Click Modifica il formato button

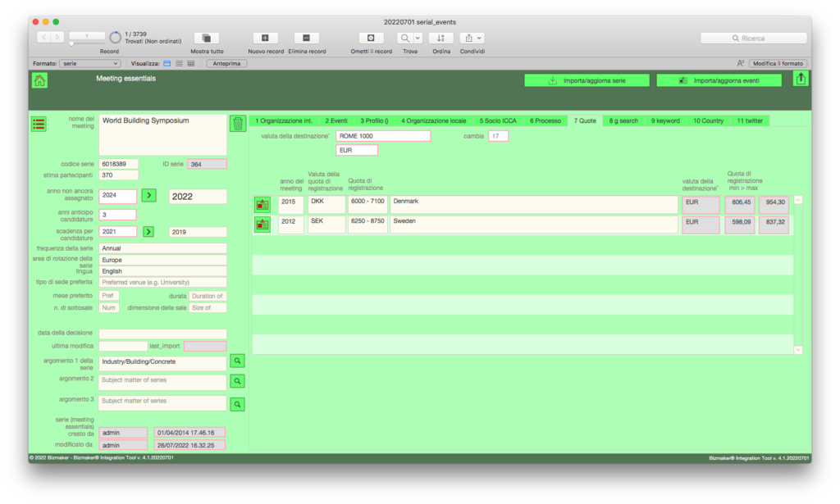tap(778, 63)
